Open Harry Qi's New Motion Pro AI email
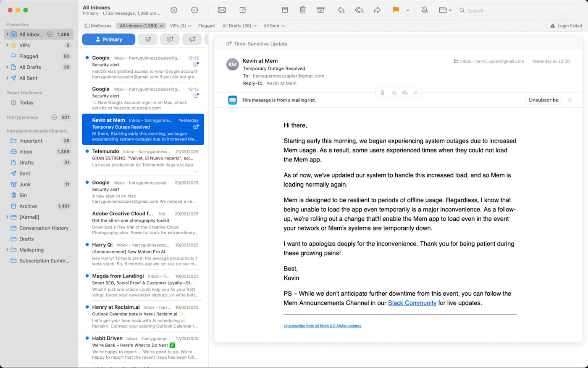This screenshot has width=588, height=368. [143, 254]
